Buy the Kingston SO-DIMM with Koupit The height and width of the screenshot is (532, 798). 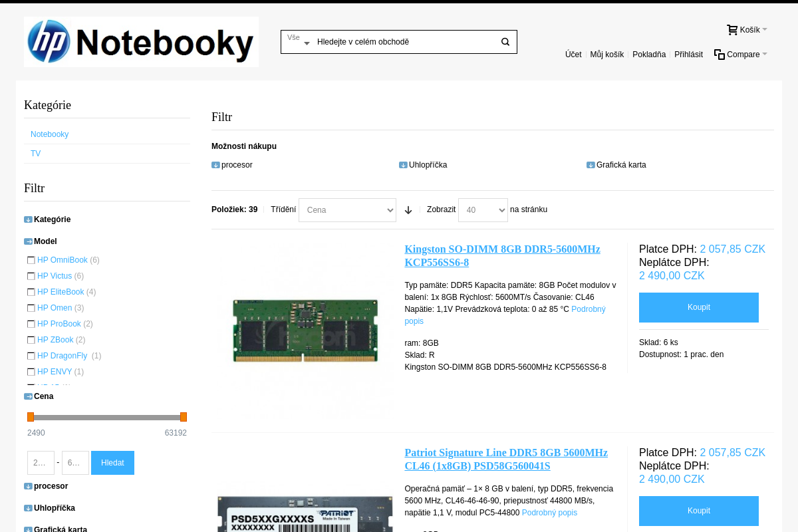pyautogui.click(x=699, y=307)
